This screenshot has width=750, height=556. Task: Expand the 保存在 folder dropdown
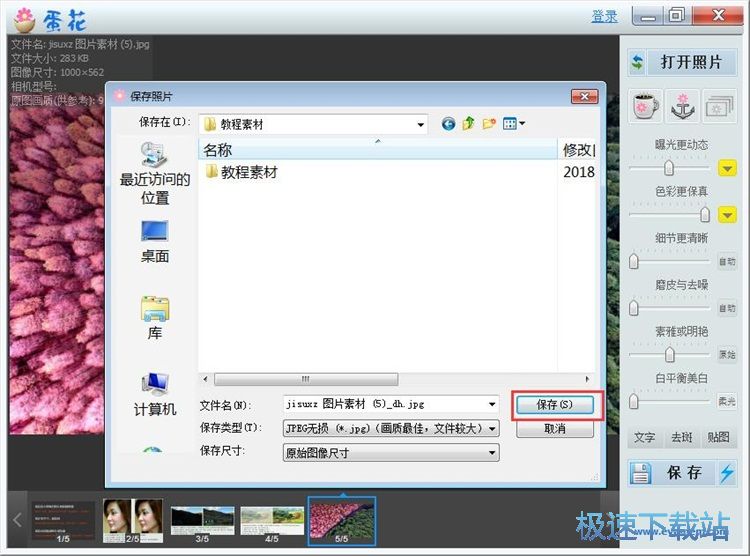pos(421,124)
